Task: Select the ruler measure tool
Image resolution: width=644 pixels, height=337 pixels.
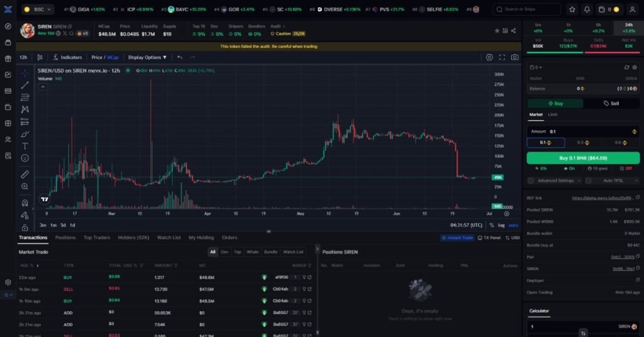Action: click(25, 174)
